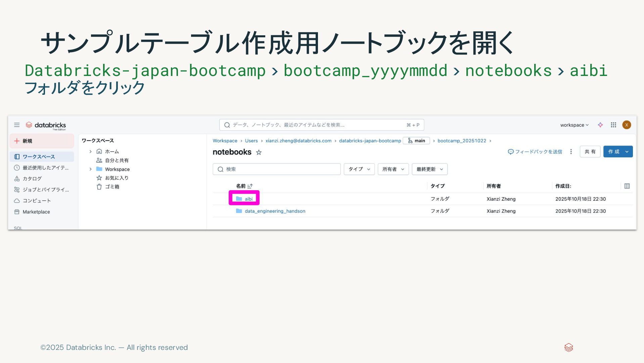This screenshot has height=363, width=644.
Task: Click the 共有 share button
Action: pos(590,152)
